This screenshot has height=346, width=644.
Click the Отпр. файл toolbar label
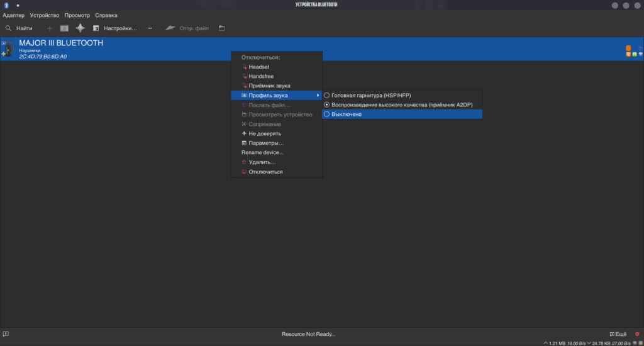(x=194, y=28)
